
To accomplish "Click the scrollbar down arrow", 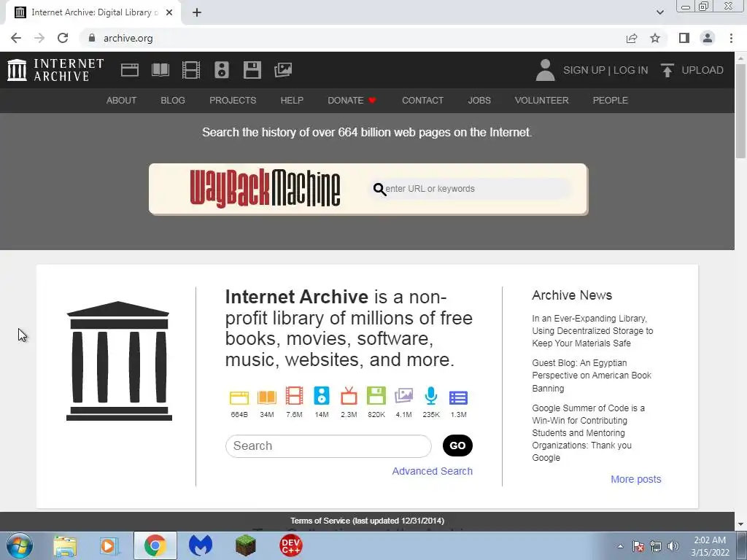I will [x=740, y=524].
